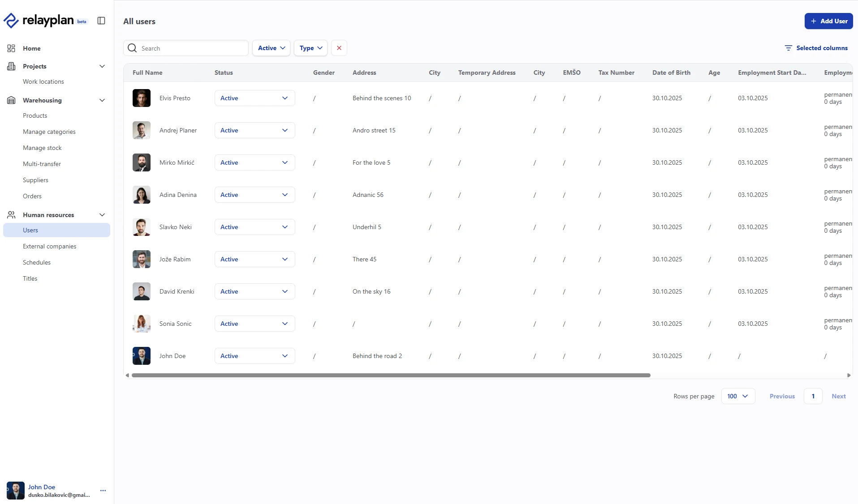Open Mirko Mirkić's status dropdown
This screenshot has width=858, height=504.
click(x=254, y=162)
